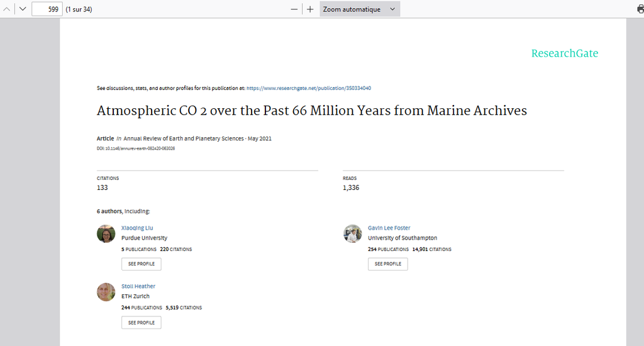Go to previous page with up arrow
Screen dimensions: 644x346
(x=7, y=9)
